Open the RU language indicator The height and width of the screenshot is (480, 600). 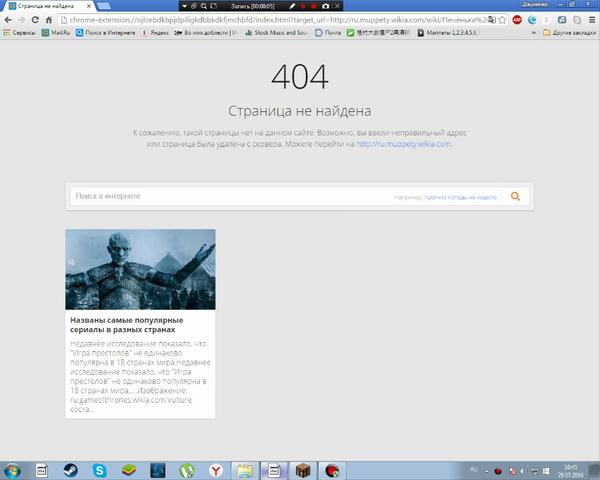tap(474, 470)
